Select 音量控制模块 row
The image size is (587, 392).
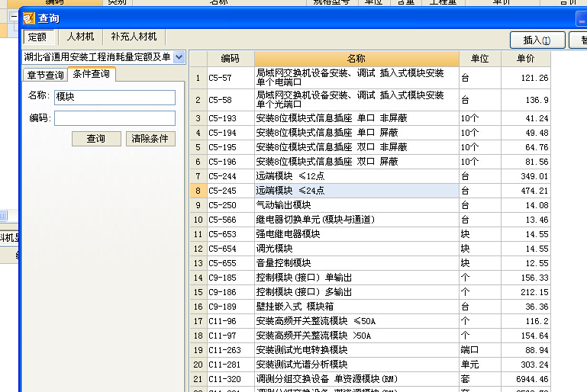tap(370, 263)
